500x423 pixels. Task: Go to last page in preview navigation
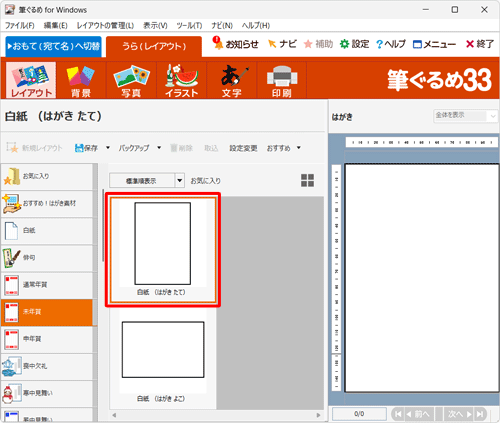click(x=480, y=414)
